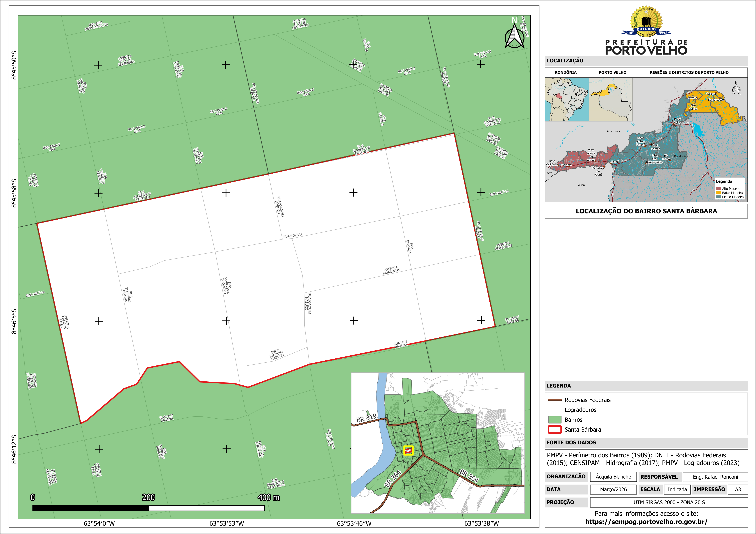Click the red Santa Bárbara legend symbol
Screen dimensions: 756x534
pos(555,429)
